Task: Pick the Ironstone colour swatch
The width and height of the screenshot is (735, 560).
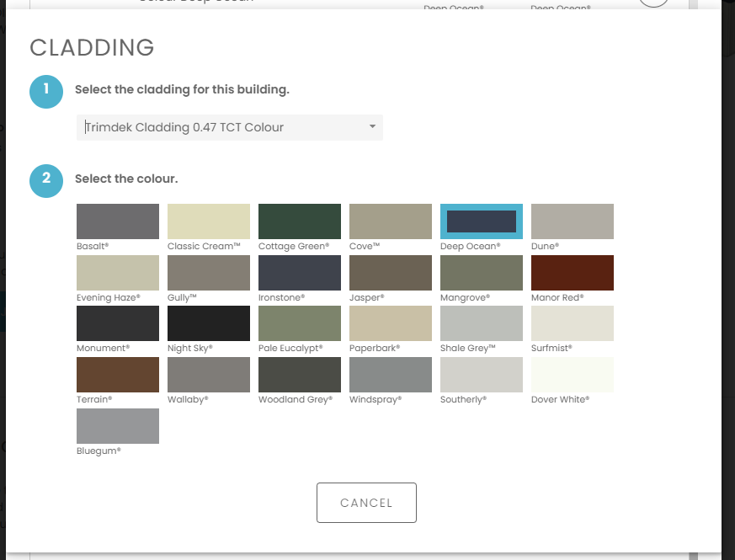Action: tap(300, 273)
